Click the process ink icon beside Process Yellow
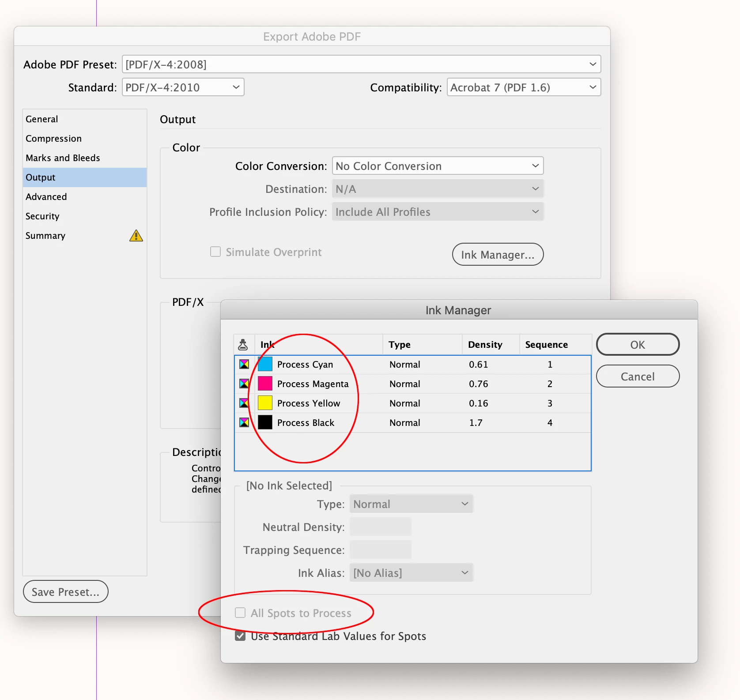 point(244,403)
